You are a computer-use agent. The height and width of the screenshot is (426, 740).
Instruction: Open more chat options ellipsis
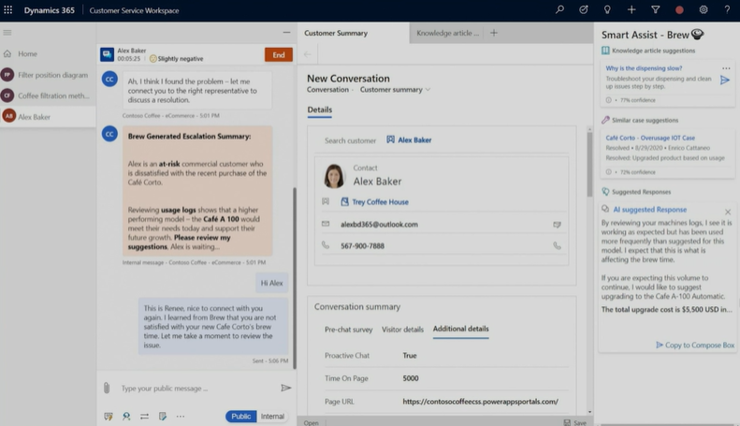pyautogui.click(x=180, y=416)
